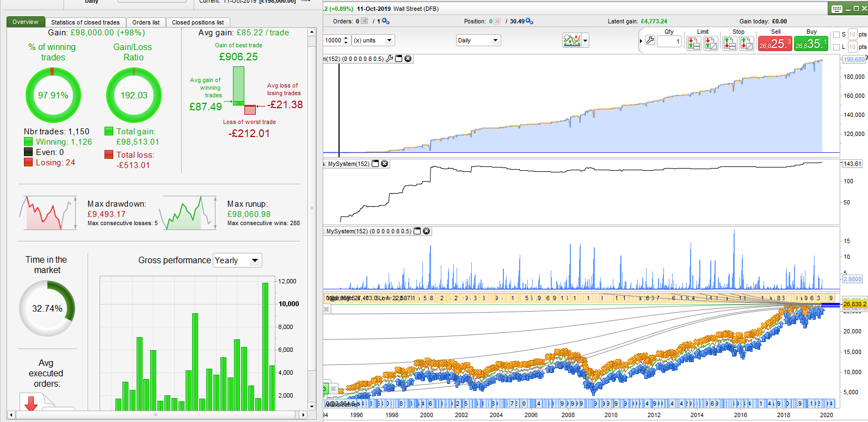Click the red Sell price button

tap(775, 44)
